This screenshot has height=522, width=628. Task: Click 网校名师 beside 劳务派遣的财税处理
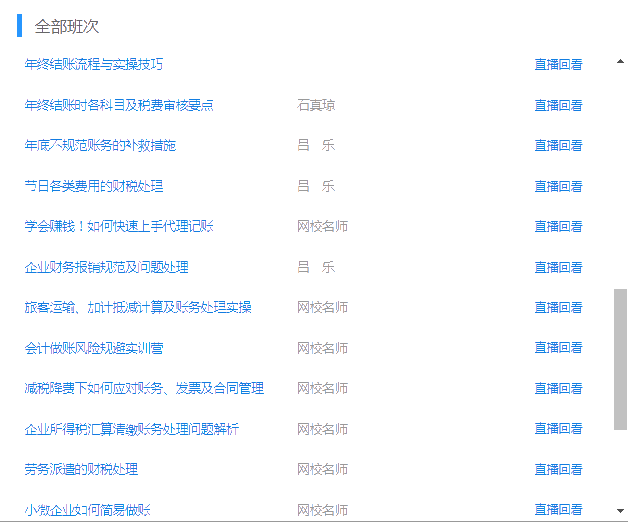(x=322, y=469)
